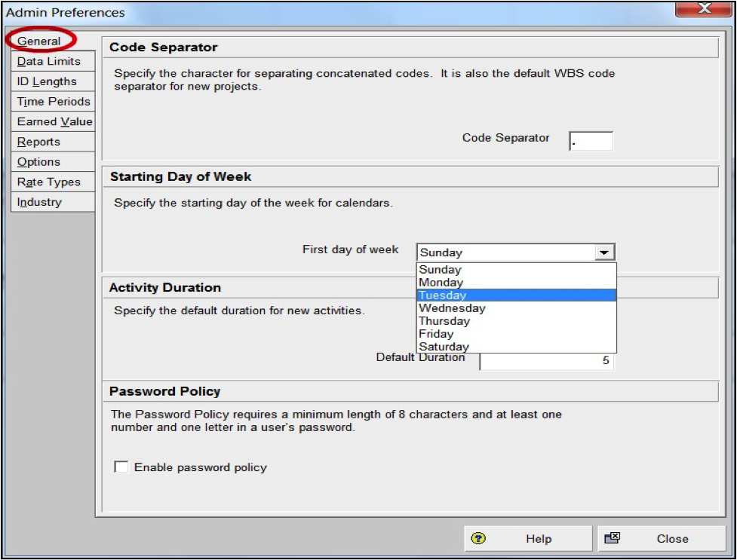Open the First day of week dropdown arrow
This screenshot has width=737, height=560.
(604, 252)
